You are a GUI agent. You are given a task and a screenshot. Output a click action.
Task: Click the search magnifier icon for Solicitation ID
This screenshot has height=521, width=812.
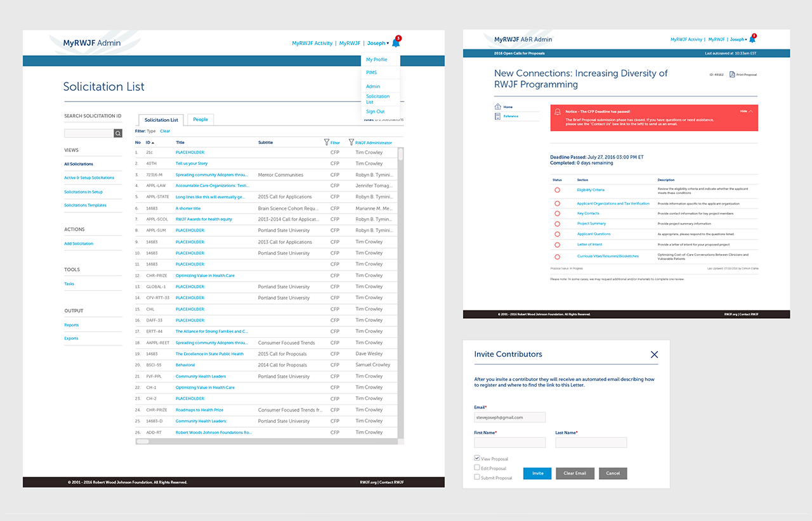click(x=118, y=134)
